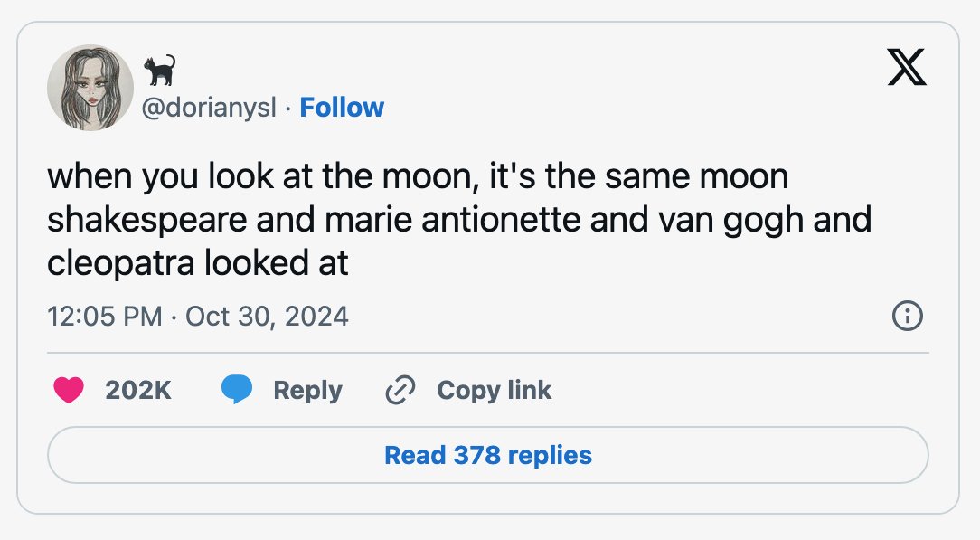Click the X logo in the tweet corner
This screenshot has width=980, height=540.
907,67
